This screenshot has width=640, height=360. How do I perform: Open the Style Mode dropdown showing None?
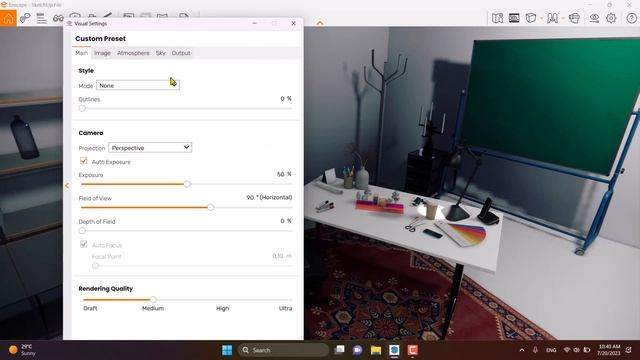pyautogui.click(x=138, y=85)
